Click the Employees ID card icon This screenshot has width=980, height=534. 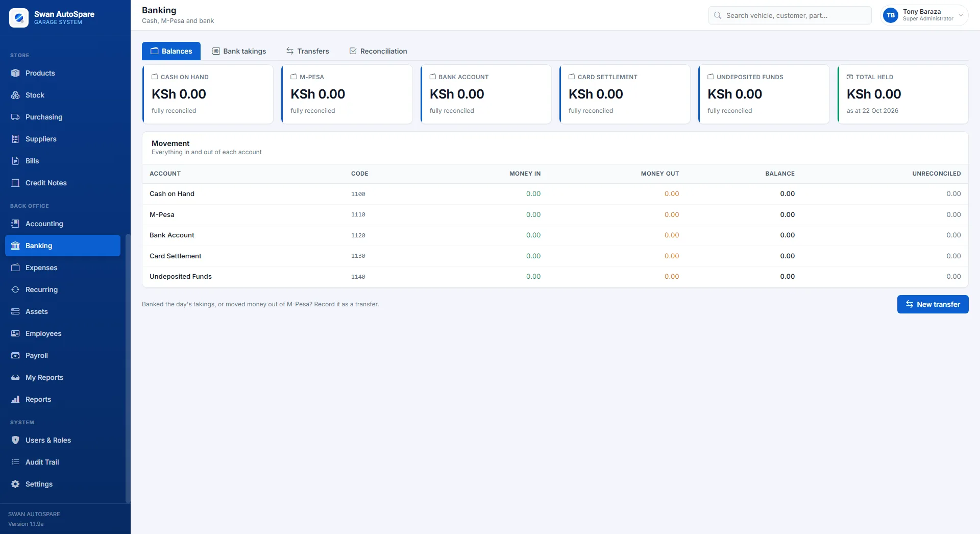tap(15, 333)
